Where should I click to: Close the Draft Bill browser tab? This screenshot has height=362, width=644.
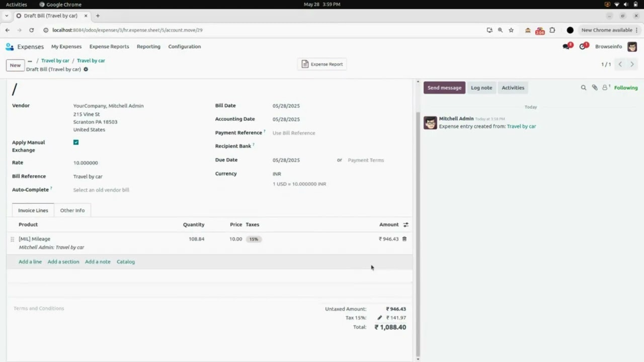pyautogui.click(x=86, y=16)
